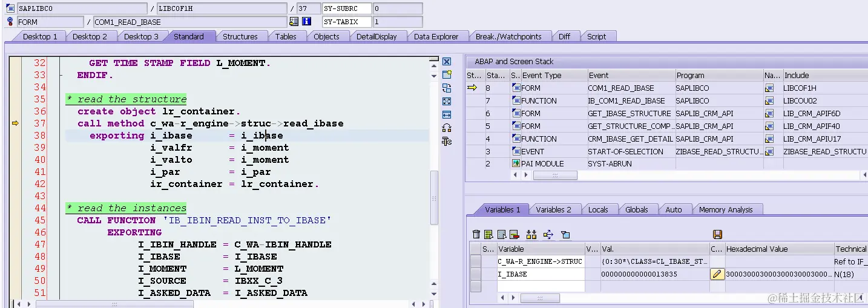Viewport: 868px width, 308px height.
Task: Open the Structures tab
Action: point(240,36)
